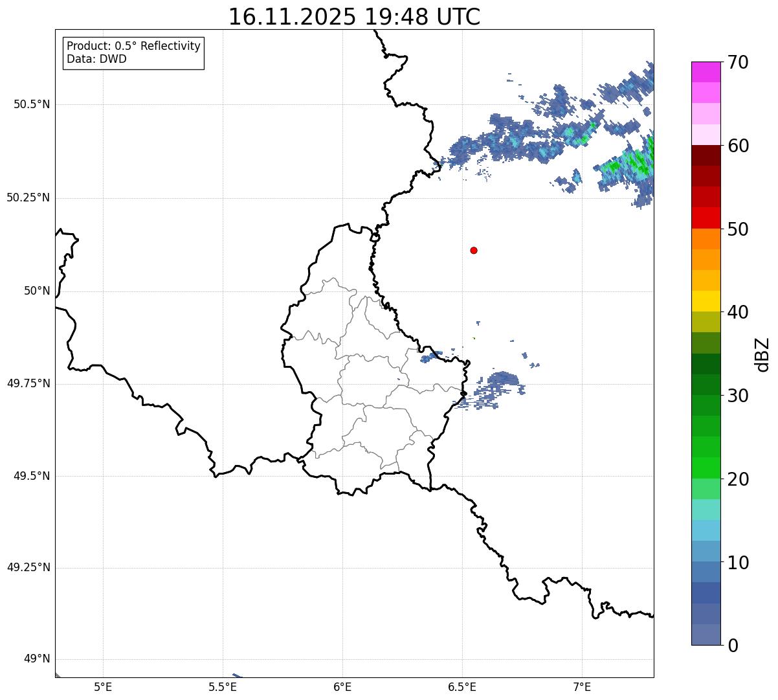Click the '5°E' longitude label
The image size is (778, 700).
103,686
